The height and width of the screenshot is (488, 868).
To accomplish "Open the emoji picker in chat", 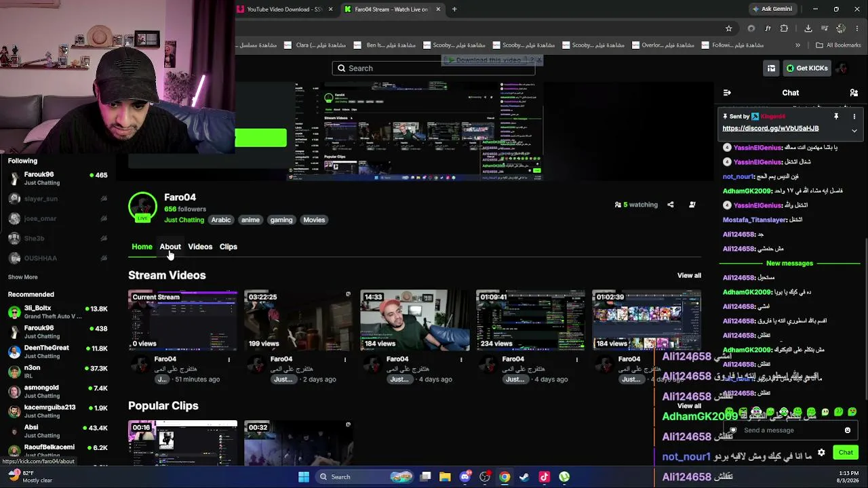I will (848, 430).
